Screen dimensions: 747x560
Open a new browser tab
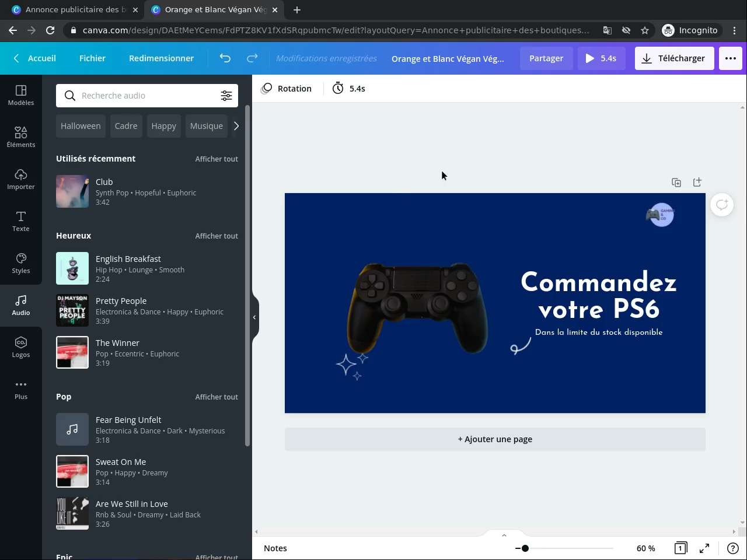tap(297, 10)
